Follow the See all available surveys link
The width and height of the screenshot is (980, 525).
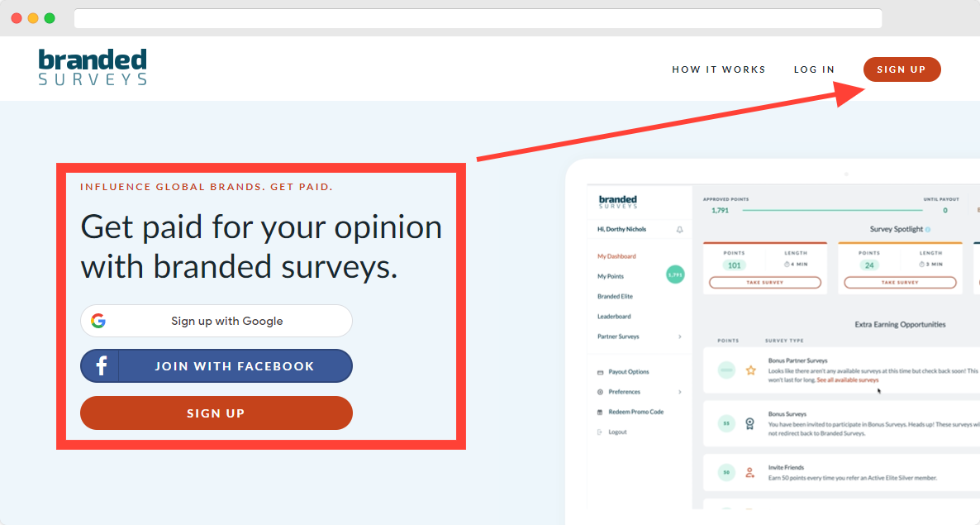(x=848, y=380)
